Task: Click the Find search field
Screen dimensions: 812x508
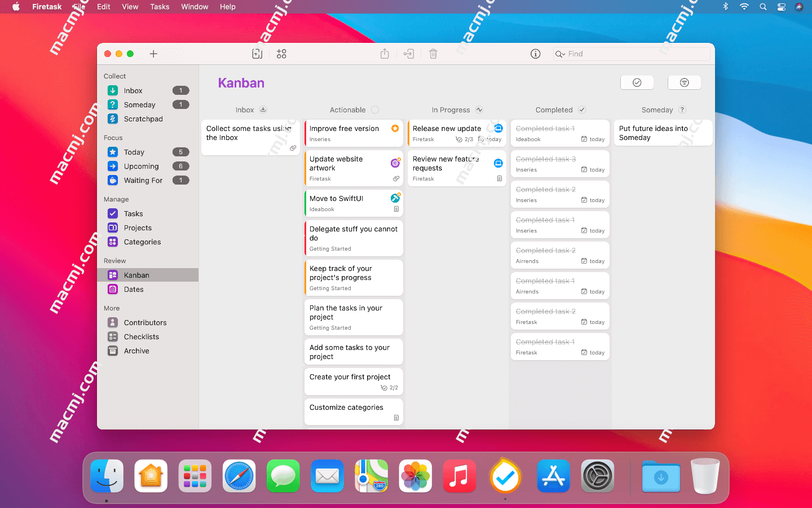Action: pos(632,54)
